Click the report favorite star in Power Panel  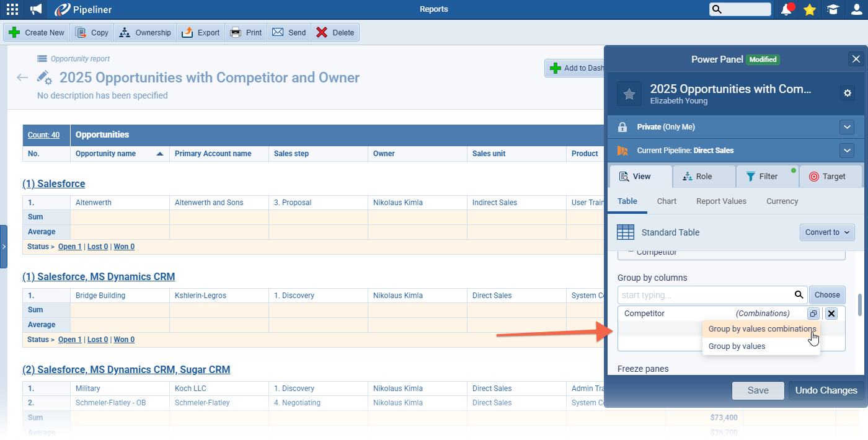[x=629, y=94]
